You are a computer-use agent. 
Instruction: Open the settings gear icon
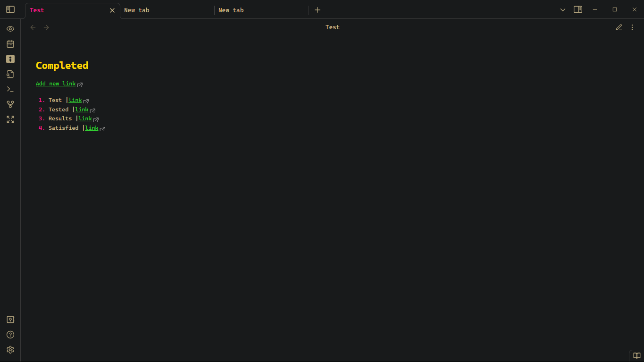[10, 350]
